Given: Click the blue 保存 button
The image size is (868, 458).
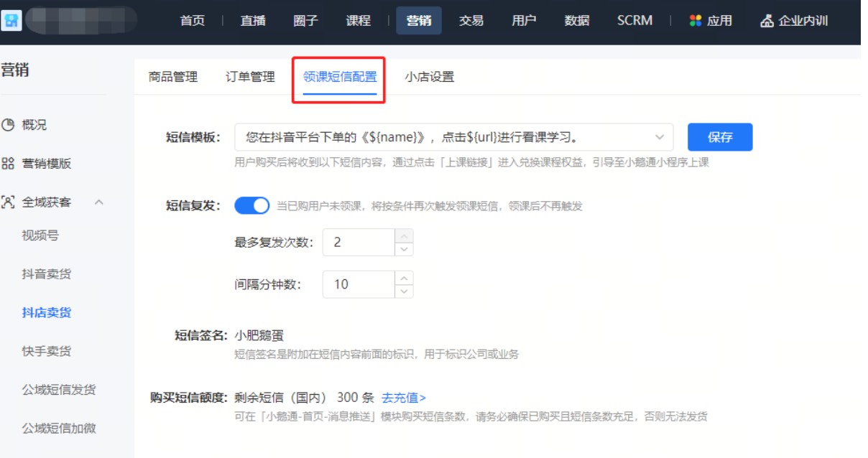Looking at the screenshot, I should (720, 136).
